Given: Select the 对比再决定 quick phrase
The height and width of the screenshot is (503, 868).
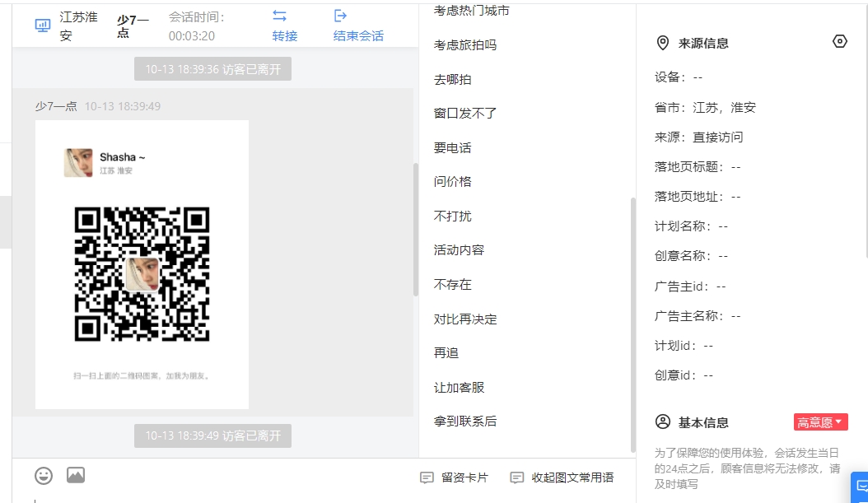Looking at the screenshot, I should click(x=465, y=319).
